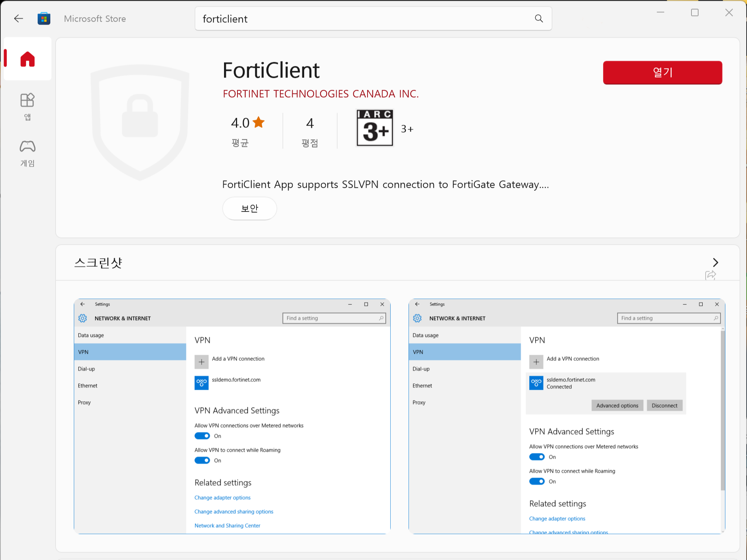
Task: Click the Home icon in sidebar
Action: 28,59
